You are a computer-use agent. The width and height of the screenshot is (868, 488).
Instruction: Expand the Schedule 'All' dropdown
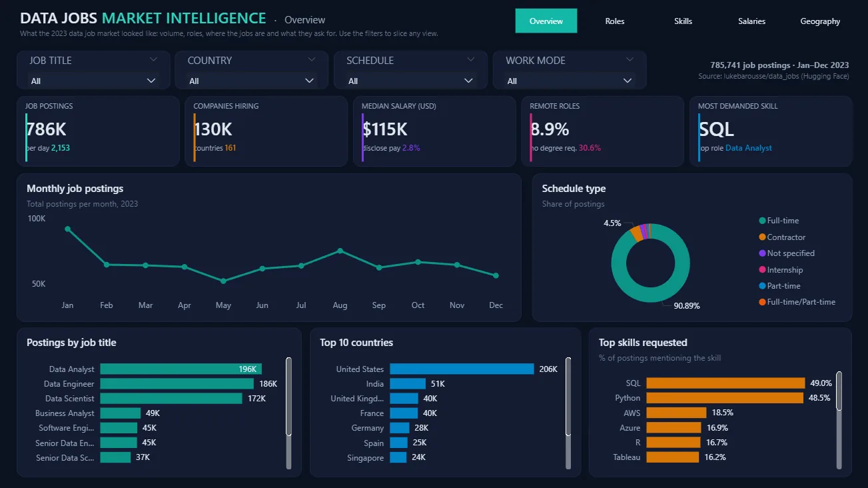click(x=411, y=81)
